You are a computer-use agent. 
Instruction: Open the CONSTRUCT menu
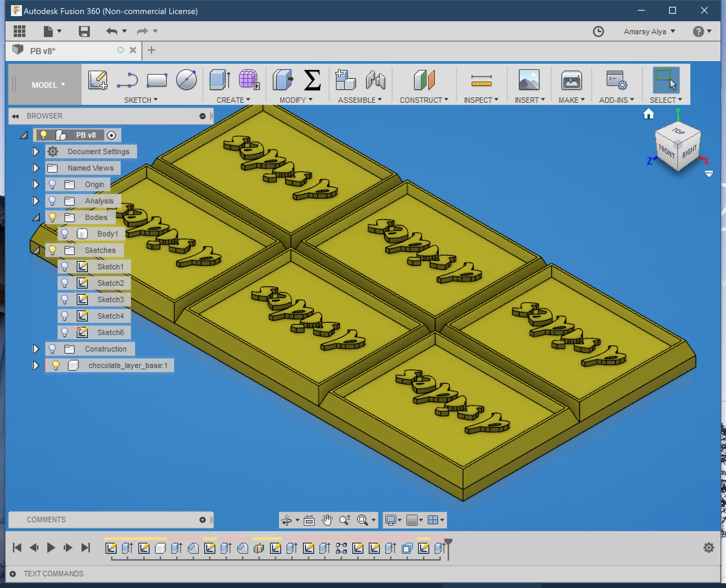pyautogui.click(x=424, y=100)
